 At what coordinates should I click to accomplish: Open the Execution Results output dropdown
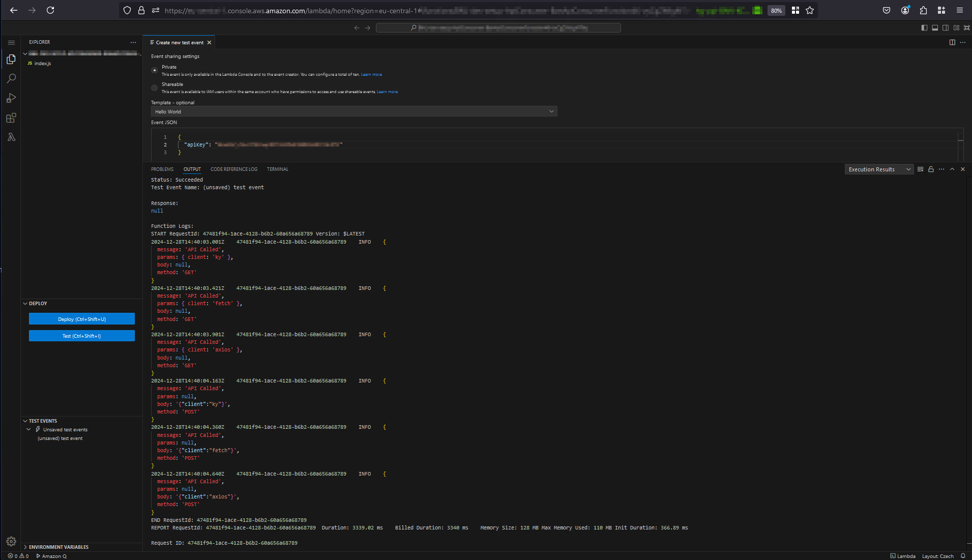click(x=879, y=169)
